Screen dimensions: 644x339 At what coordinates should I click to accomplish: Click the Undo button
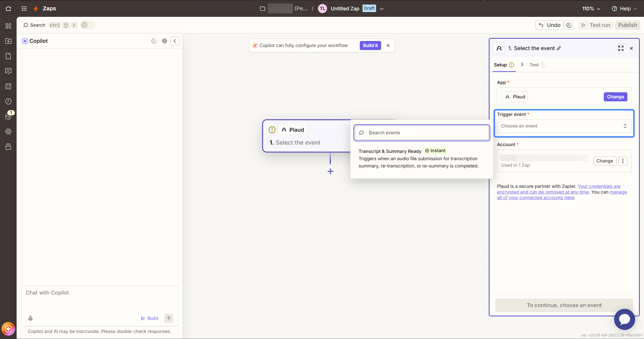tap(549, 25)
